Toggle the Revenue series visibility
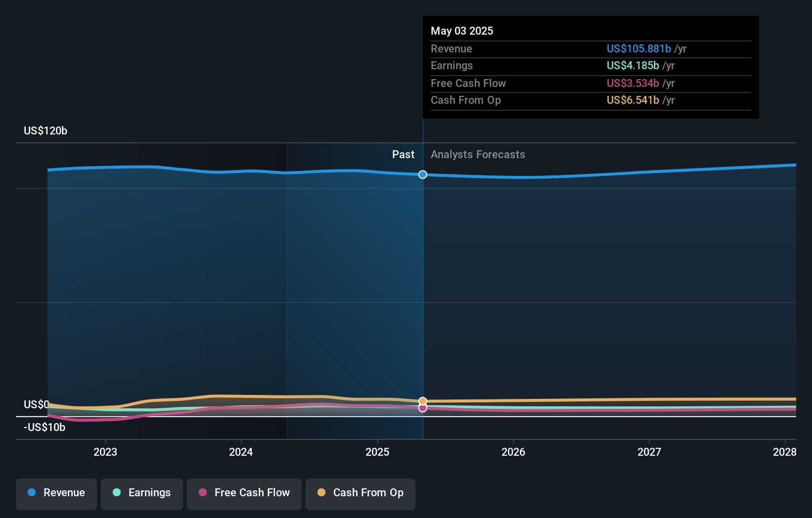Viewport: 812px width, 518px height. point(56,493)
